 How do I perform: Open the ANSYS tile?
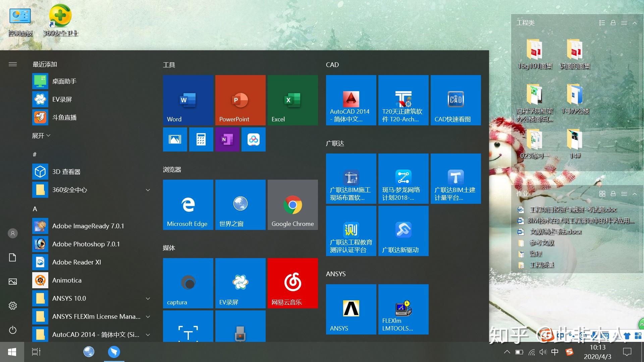(351, 309)
